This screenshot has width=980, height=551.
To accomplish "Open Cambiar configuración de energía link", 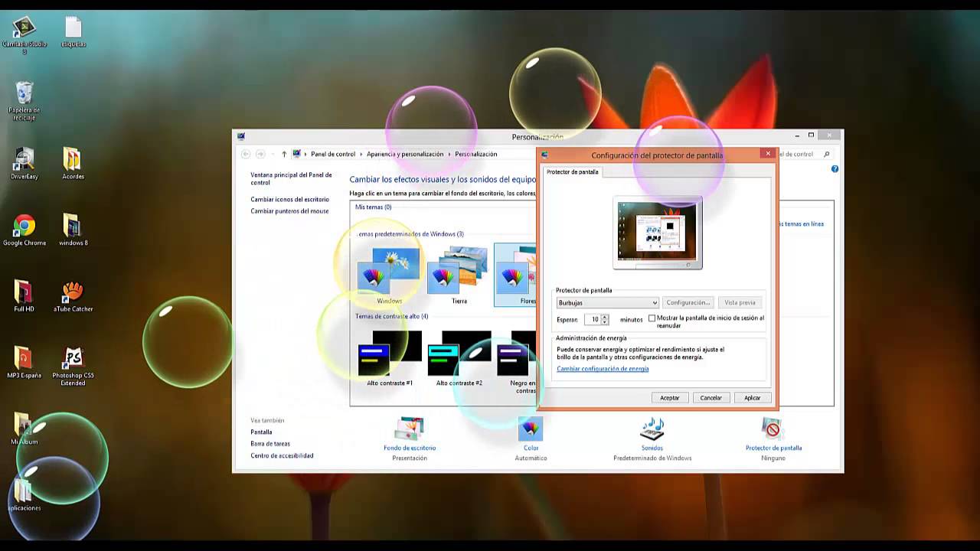I will (x=603, y=369).
